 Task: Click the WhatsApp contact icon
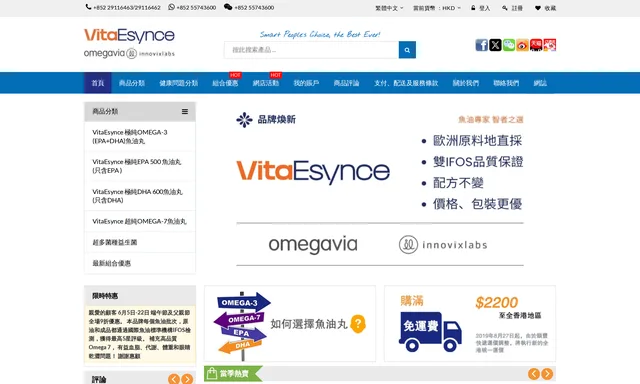click(171, 7)
